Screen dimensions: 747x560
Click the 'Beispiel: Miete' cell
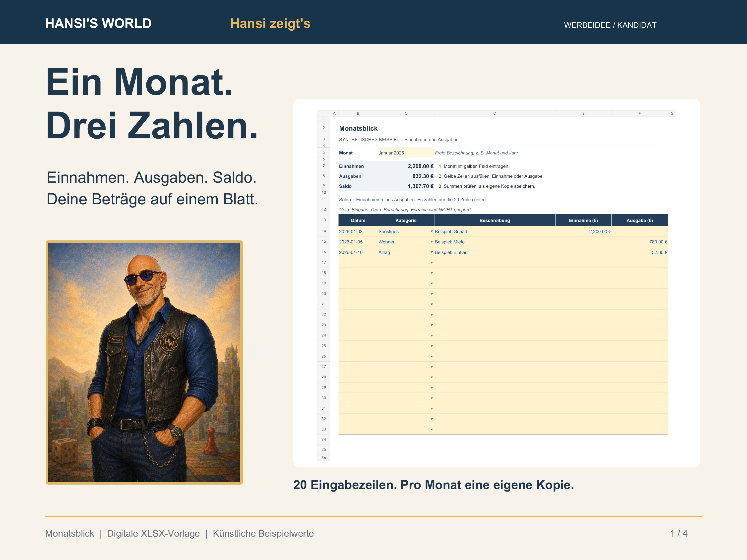point(495,242)
